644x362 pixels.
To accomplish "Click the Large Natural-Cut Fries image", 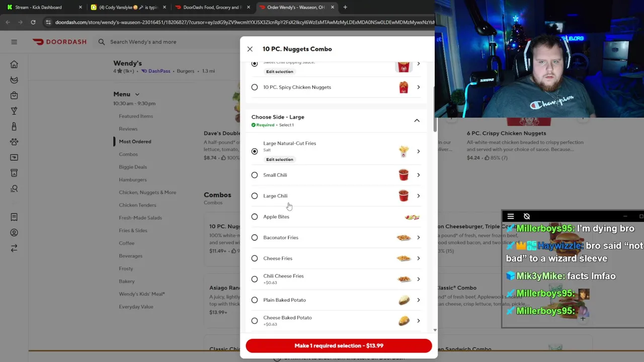I will [x=404, y=151].
